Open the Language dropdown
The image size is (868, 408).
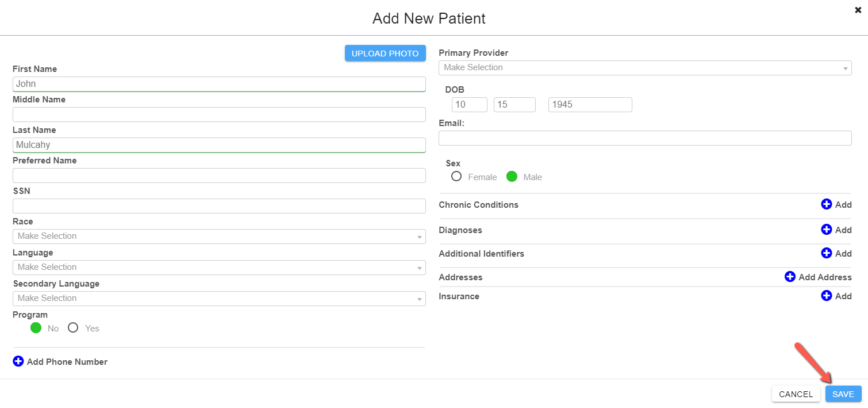[219, 268]
